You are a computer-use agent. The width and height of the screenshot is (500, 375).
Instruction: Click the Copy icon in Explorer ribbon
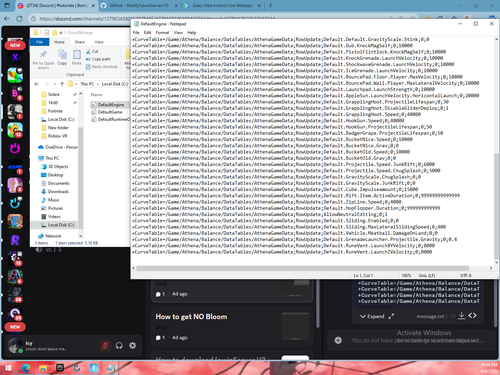(62, 57)
